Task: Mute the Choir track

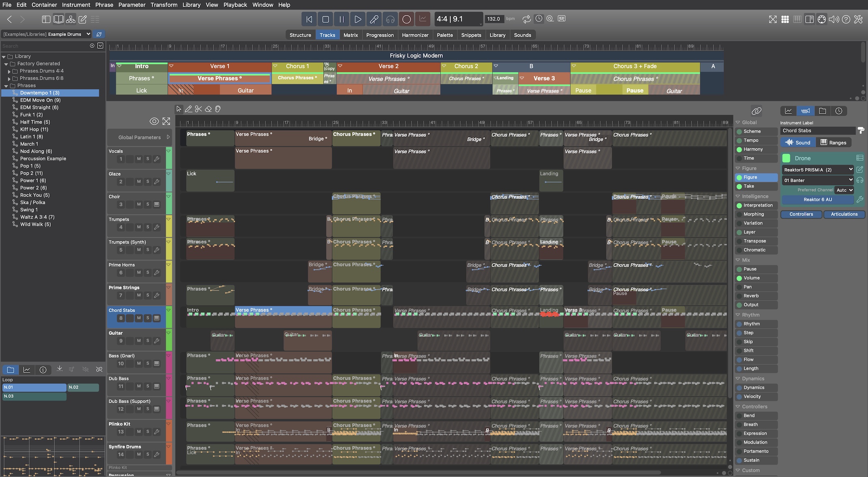Action: pos(139,204)
